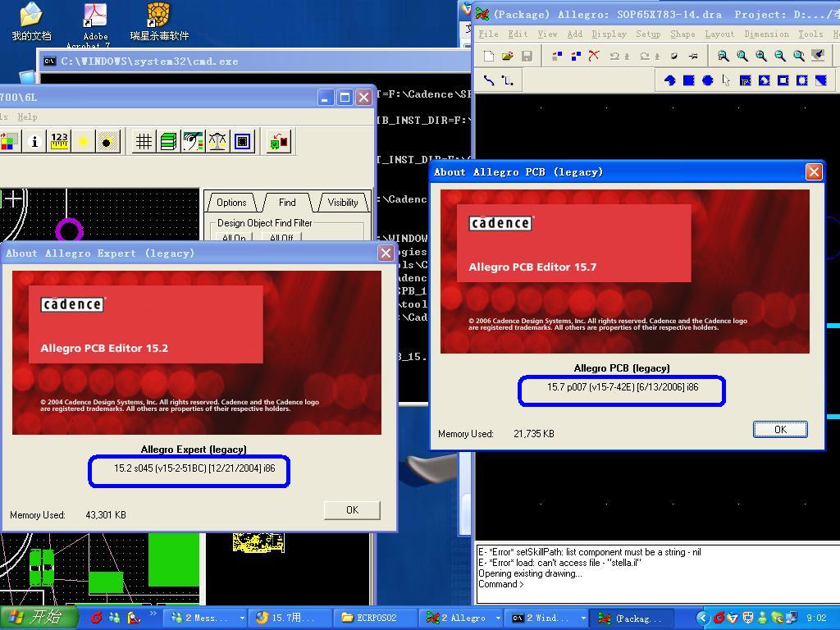
Task: Switch to the Visibility tab
Action: (343, 203)
